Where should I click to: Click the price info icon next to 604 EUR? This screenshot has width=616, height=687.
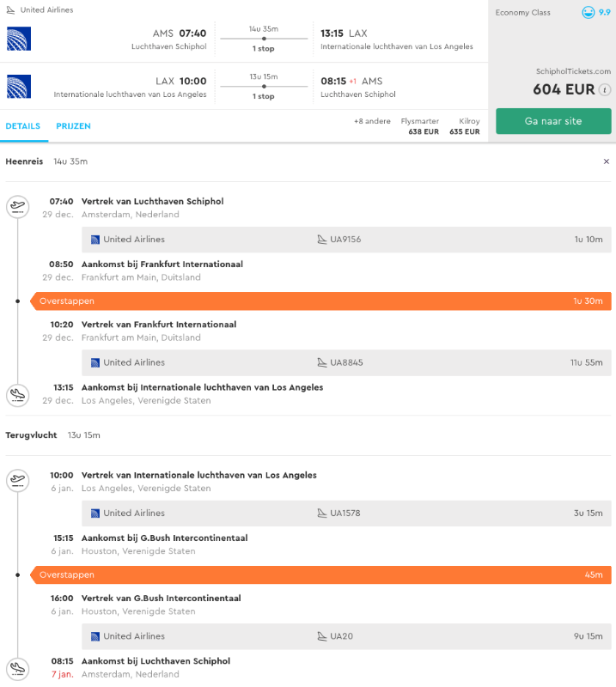605,89
